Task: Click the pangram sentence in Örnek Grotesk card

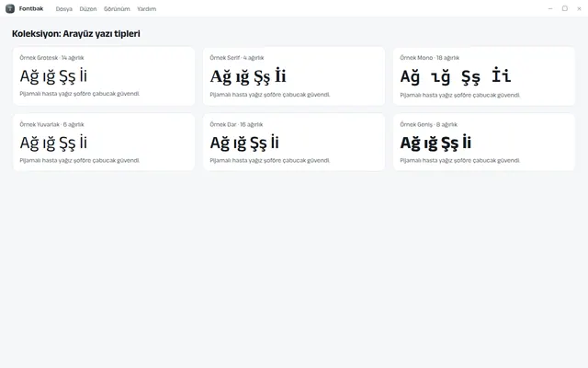Action: point(80,94)
